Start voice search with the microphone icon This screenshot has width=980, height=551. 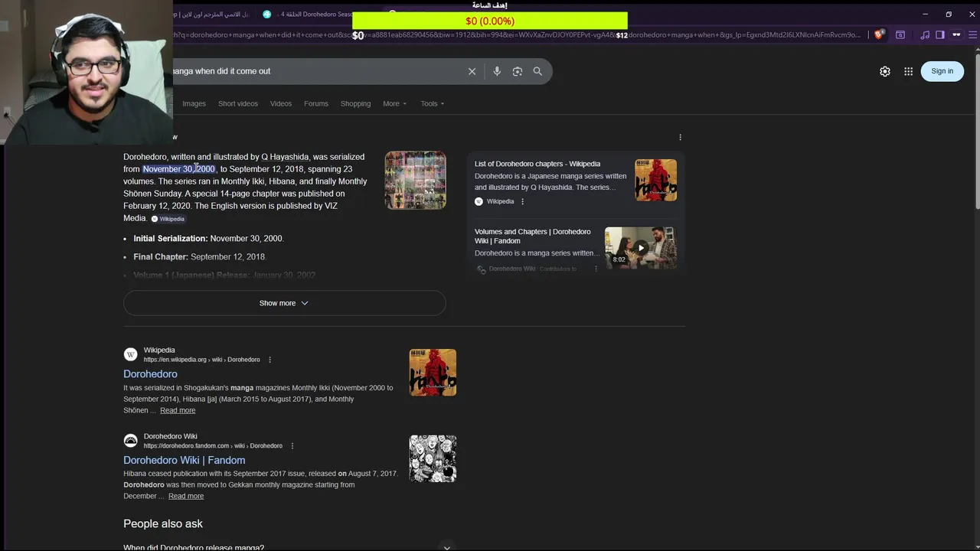tap(497, 71)
